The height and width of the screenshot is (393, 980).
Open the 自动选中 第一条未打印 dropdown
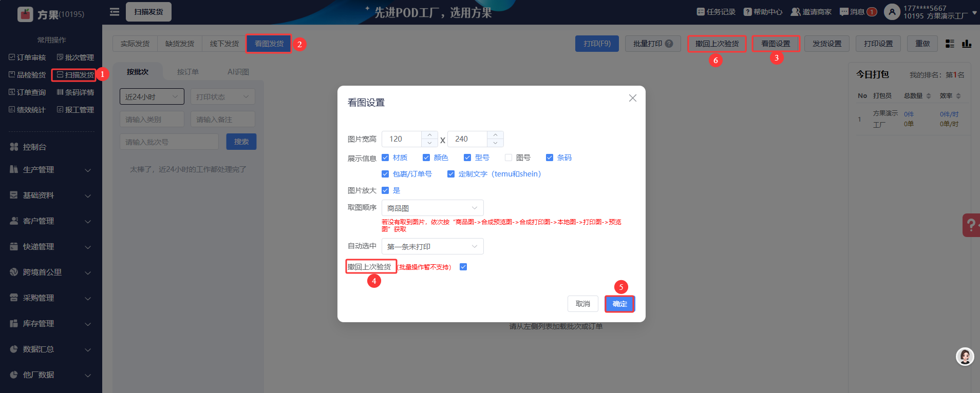coord(432,246)
